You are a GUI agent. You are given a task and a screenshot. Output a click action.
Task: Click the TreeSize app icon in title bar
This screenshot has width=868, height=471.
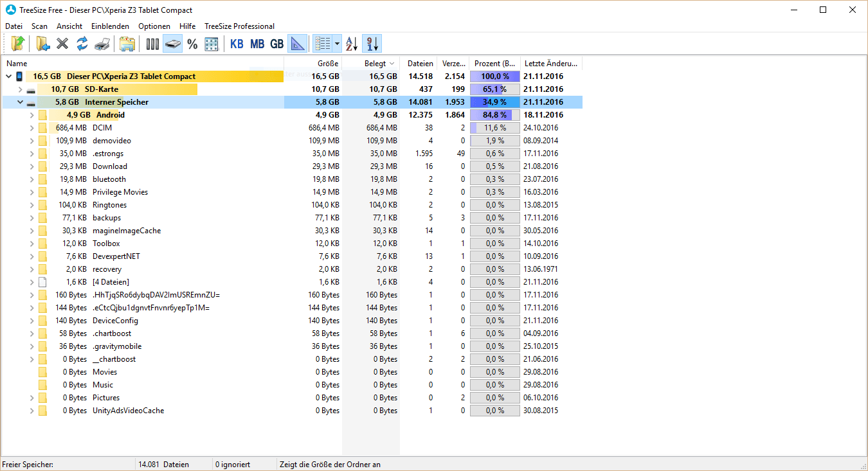tap(10, 10)
